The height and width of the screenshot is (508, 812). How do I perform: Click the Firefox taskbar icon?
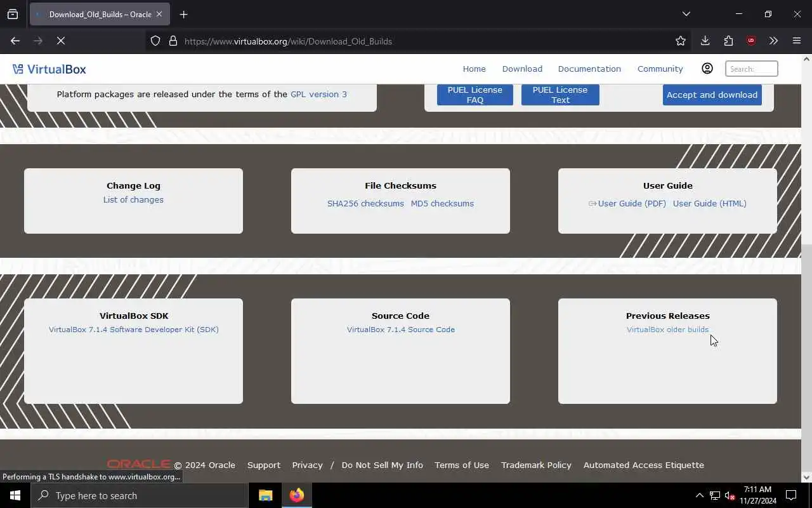(296, 495)
